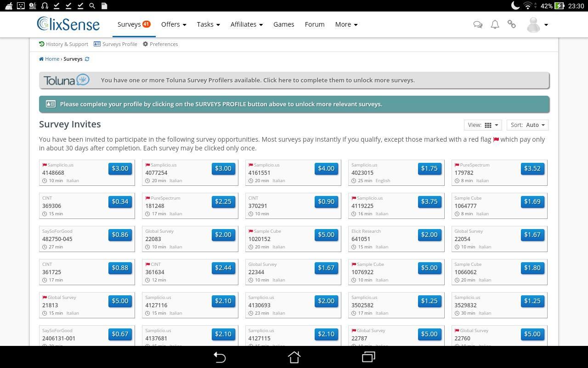The height and width of the screenshot is (368, 588).
Task: Start survey 4119225 $3.75 button
Action: [x=430, y=201]
